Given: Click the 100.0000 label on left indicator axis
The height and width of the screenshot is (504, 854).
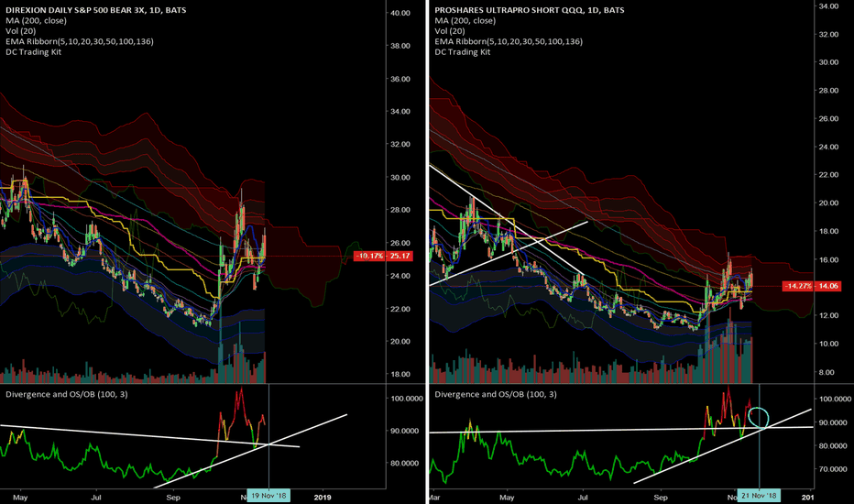Looking at the screenshot, I should (x=407, y=399).
